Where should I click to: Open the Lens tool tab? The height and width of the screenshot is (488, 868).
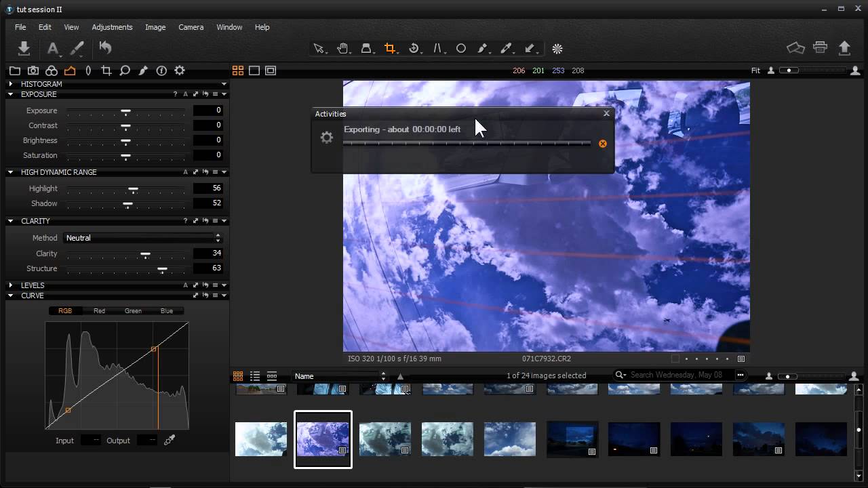88,70
